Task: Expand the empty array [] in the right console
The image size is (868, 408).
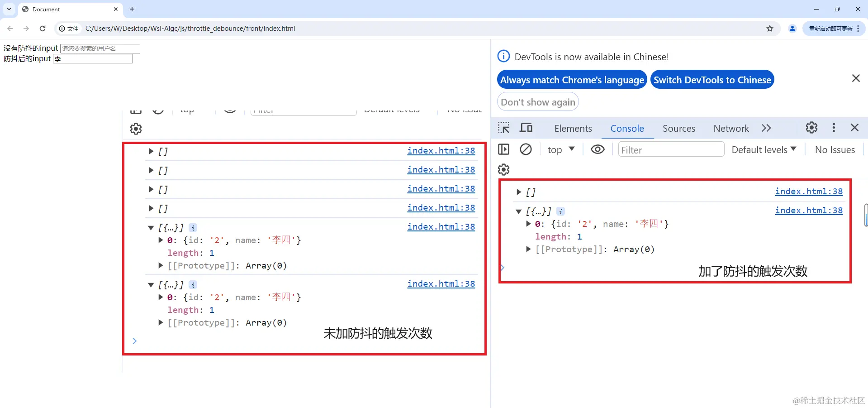Action: (x=519, y=192)
